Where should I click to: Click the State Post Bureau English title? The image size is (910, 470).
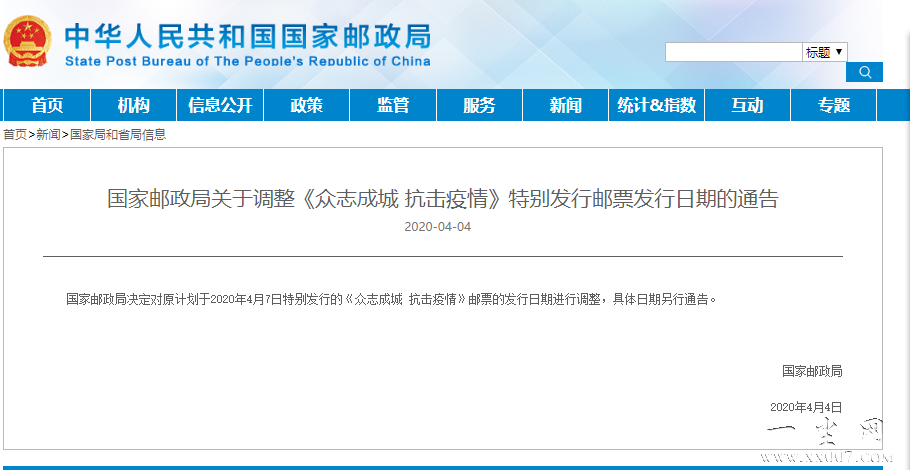click(248, 61)
